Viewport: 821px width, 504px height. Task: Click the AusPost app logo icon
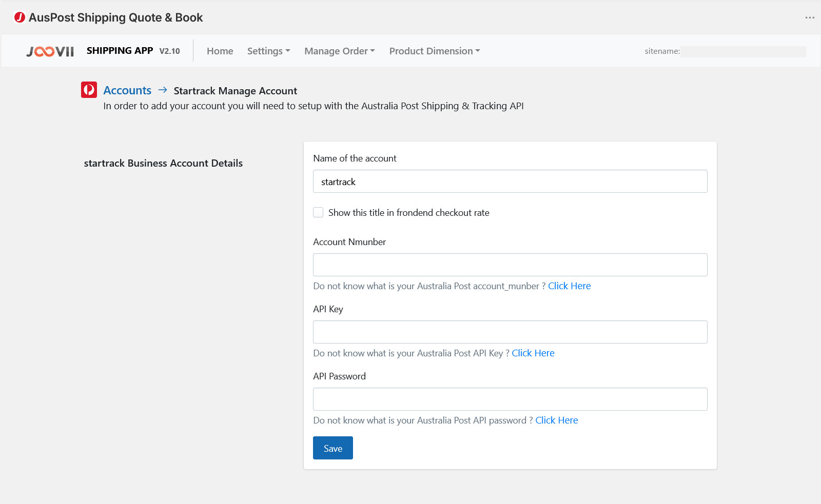[x=19, y=17]
